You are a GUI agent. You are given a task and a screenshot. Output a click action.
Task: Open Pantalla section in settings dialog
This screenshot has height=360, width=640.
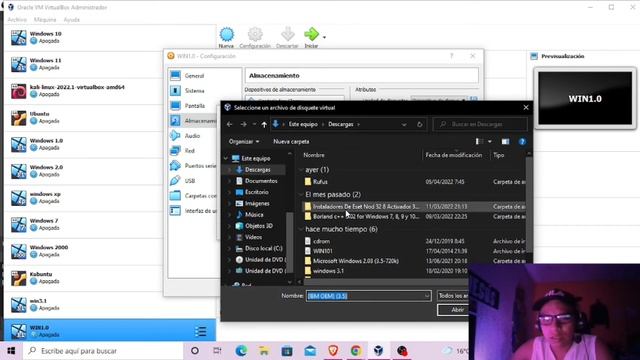click(194, 106)
